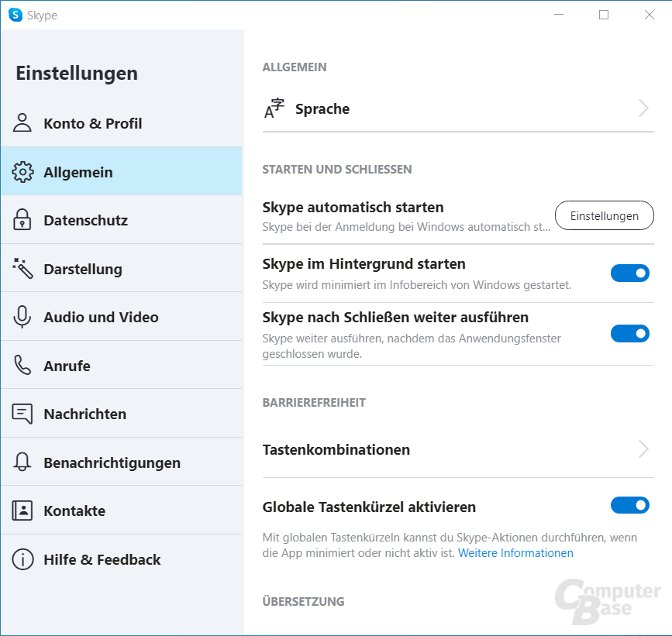This screenshot has width=672, height=636.
Task: Click the Weitere Informationen link
Action: (515, 552)
